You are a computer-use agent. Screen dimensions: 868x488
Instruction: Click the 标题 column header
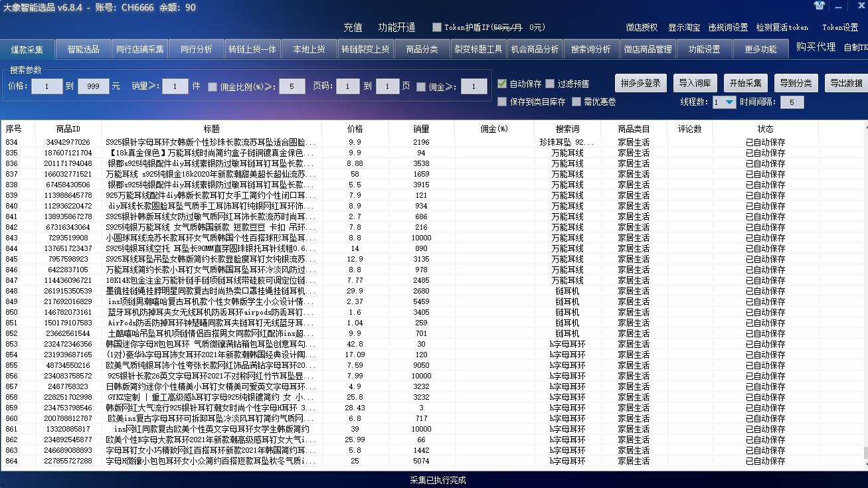tap(212, 129)
